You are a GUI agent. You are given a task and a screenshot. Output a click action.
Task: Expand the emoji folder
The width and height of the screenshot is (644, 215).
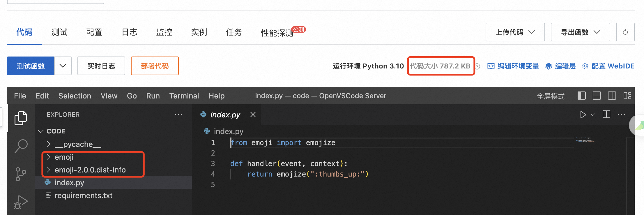pos(64,157)
